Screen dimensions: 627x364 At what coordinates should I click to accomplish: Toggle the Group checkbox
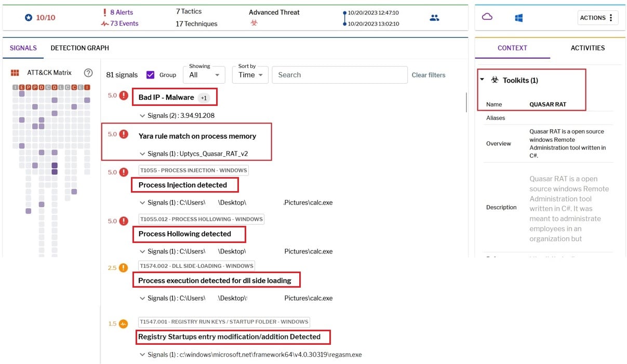(x=151, y=75)
